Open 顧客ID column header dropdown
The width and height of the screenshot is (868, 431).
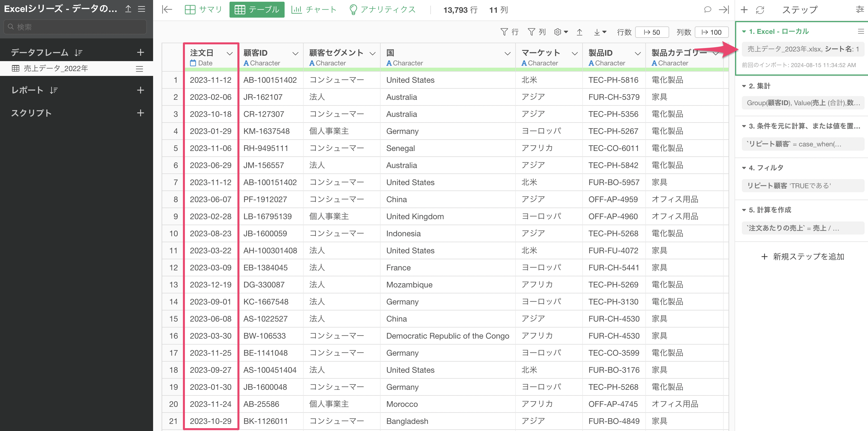tap(295, 54)
